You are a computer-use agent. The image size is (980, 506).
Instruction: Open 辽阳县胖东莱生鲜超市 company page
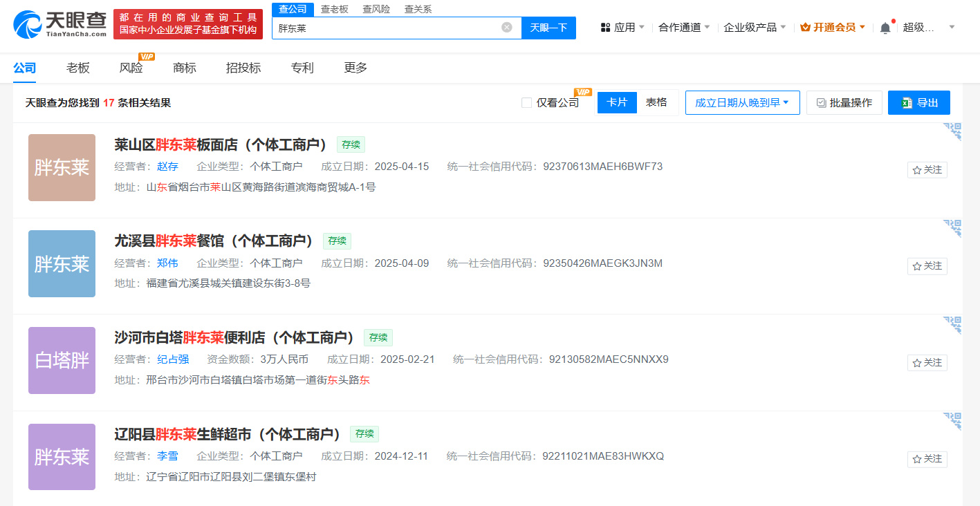point(228,434)
